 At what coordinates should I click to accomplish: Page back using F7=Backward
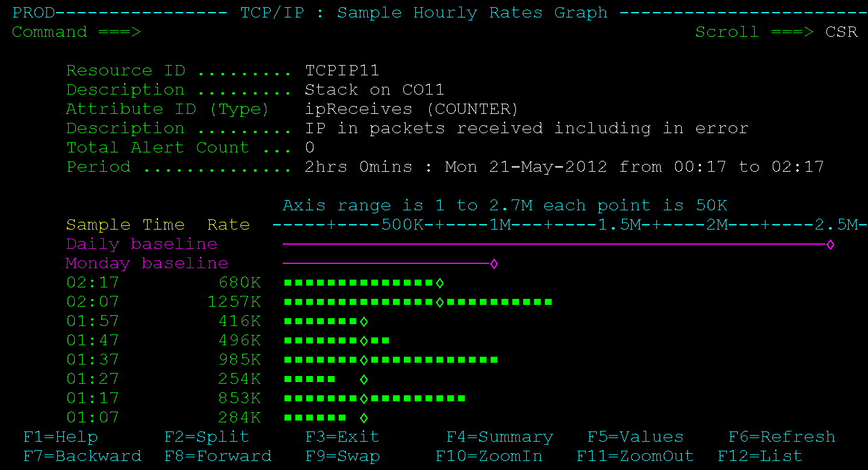click(82, 456)
